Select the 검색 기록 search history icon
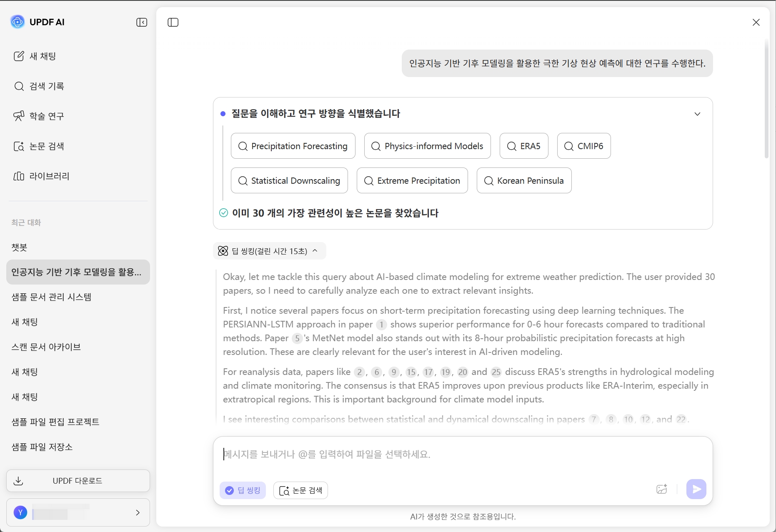This screenshot has width=776, height=532. click(x=19, y=86)
